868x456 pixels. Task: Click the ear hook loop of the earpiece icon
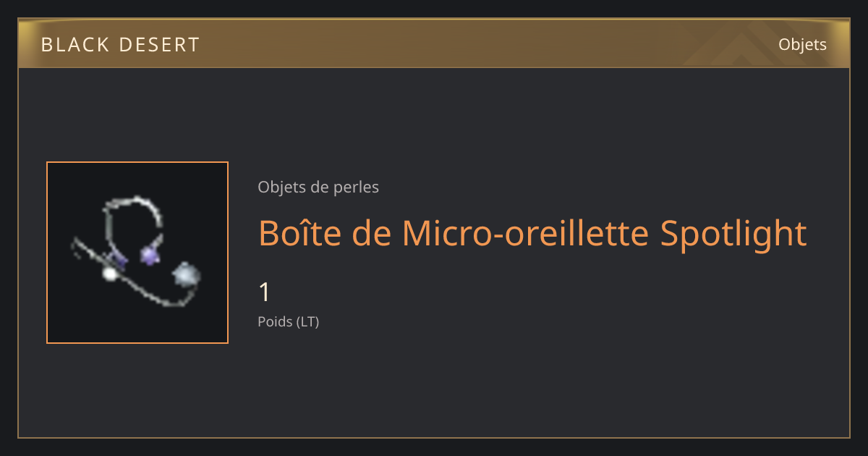point(134,217)
